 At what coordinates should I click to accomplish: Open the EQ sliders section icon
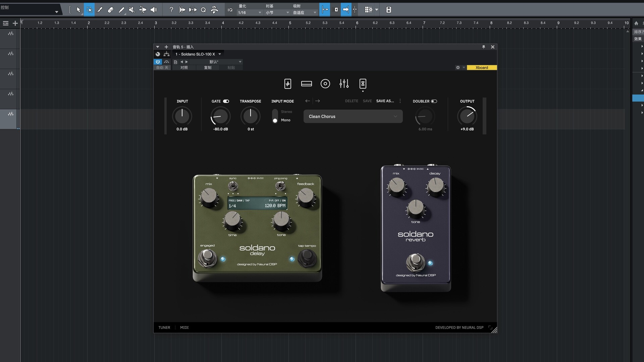(344, 84)
